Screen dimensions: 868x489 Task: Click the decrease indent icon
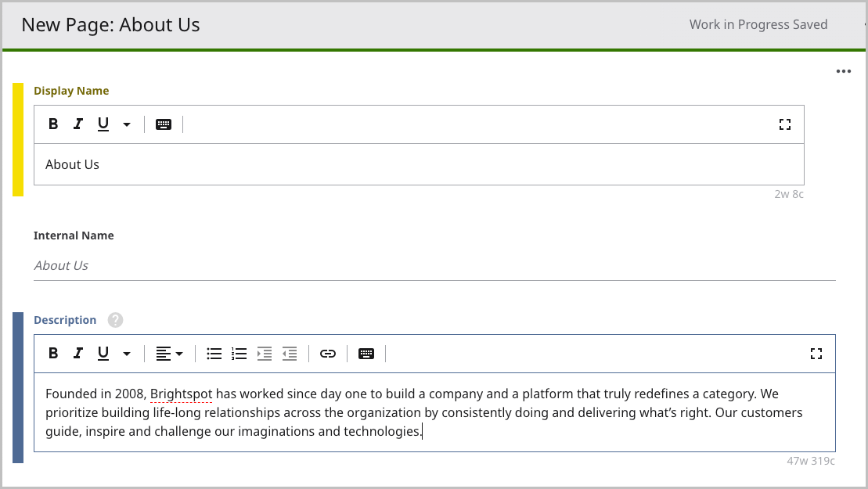(x=290, y=354)
